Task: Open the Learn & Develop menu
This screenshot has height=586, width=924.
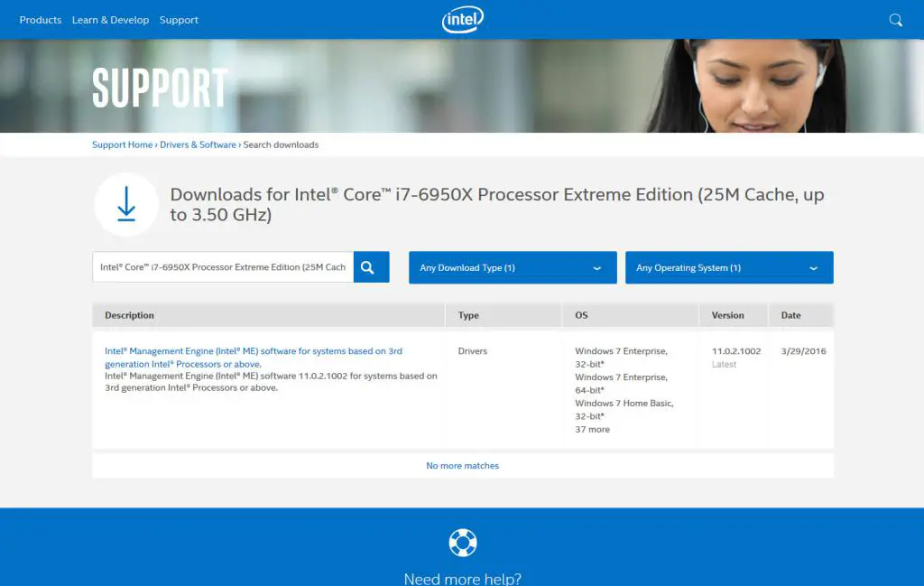Action: pyautogui.click(x=110, y=20)
